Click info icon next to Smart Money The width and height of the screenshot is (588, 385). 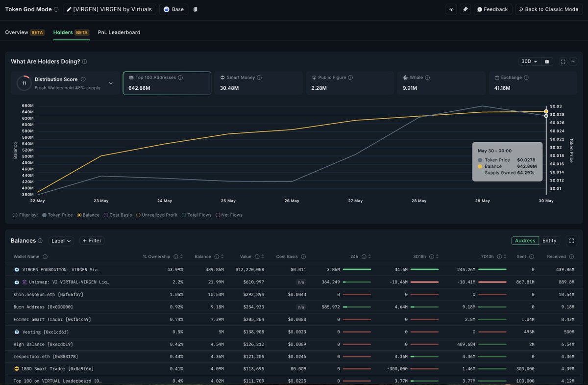259,77
